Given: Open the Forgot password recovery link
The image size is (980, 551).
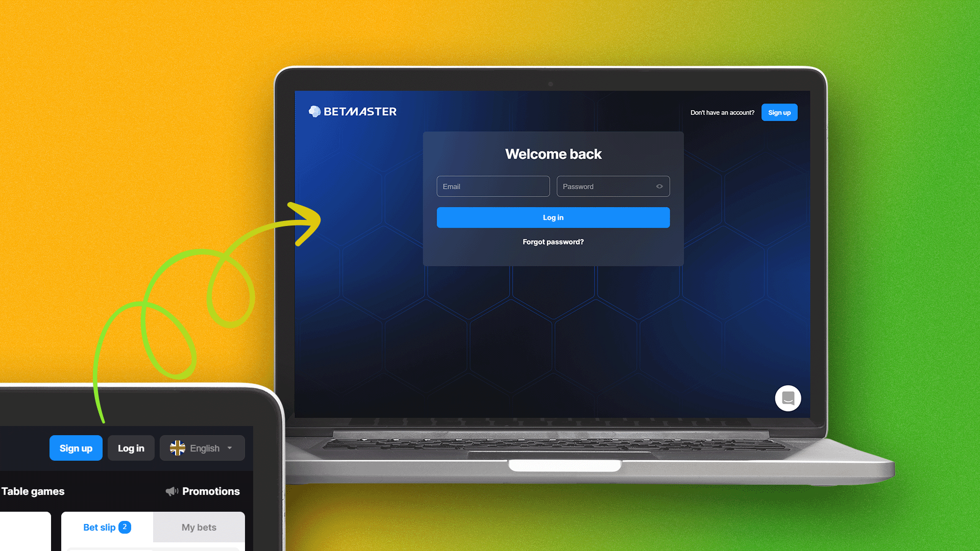Looking at the screenshot, I should click(553, 241).
